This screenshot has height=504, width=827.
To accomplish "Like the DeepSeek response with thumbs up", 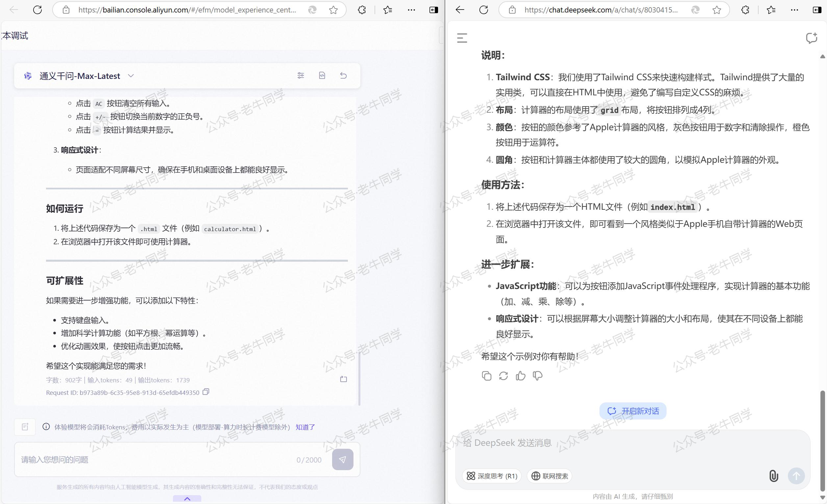I will click(x=521, y=376).
